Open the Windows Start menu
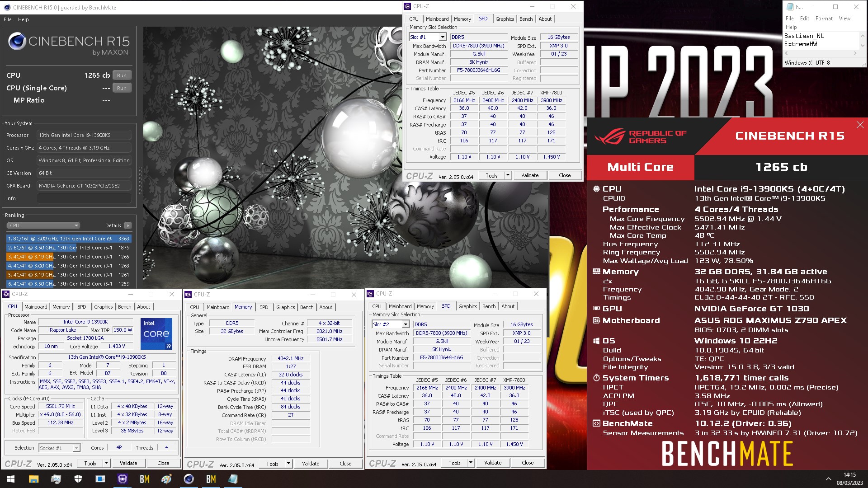Image resolution: width=868 pixels, height=488 pixels. point(11,479)
